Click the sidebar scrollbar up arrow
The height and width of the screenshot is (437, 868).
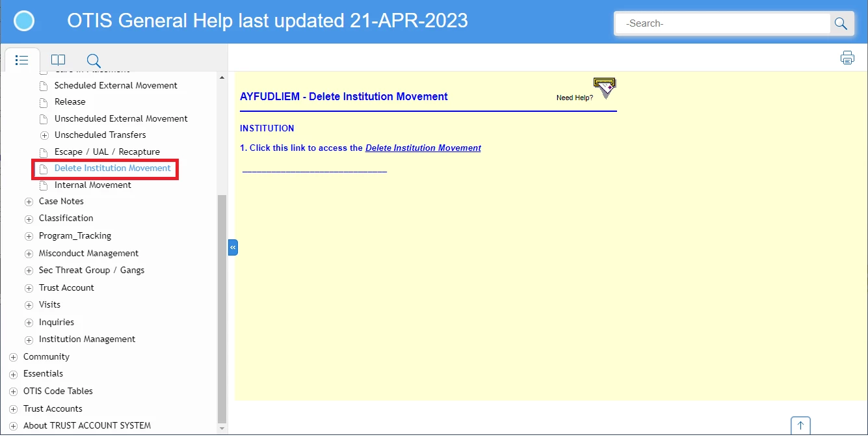click(222, 77)
